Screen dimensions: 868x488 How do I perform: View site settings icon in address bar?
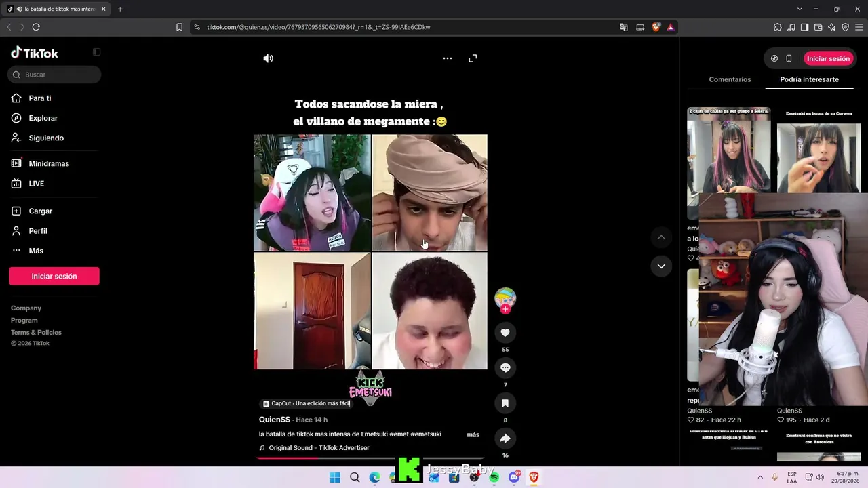click(197, 27)
